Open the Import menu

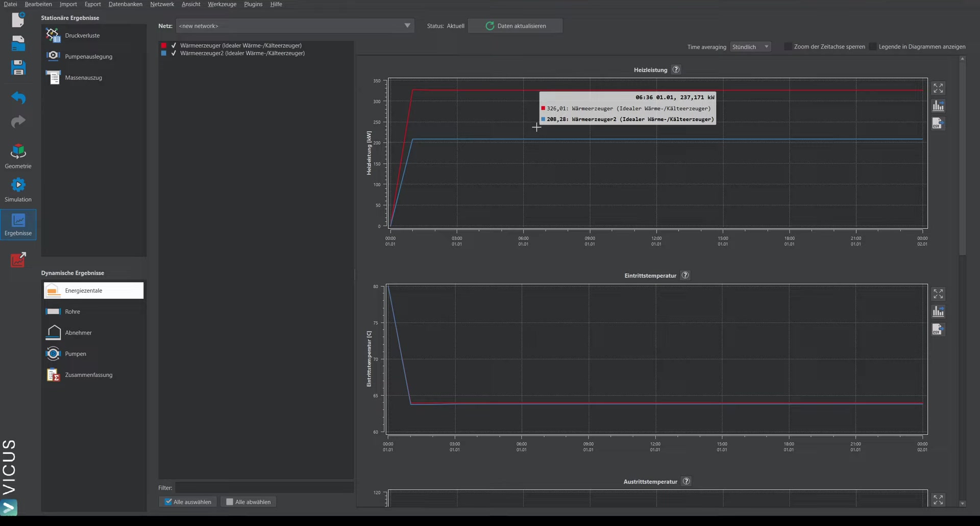(68, 4)
